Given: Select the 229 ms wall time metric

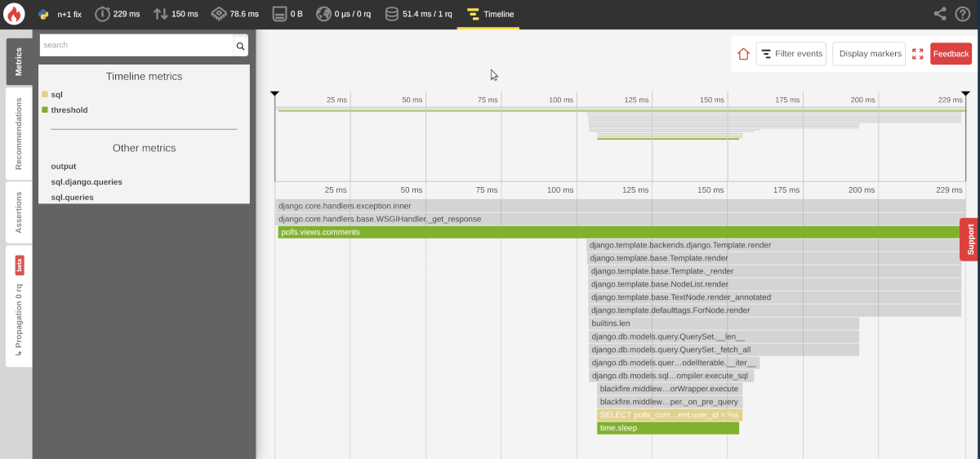Looking at the screenshot, I should (118, 14).
